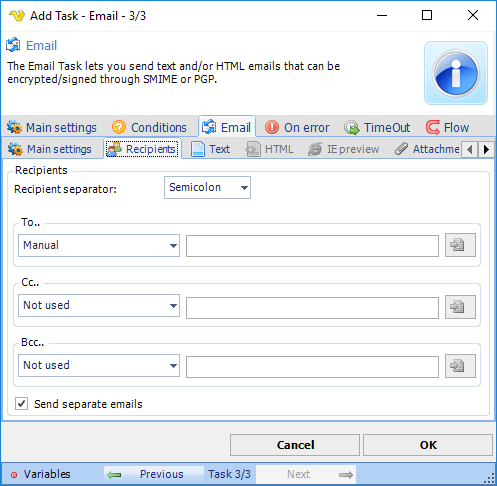Toggle Send separate emails checkbox
This screenshot has width=497, height=486.
(21, 404)
